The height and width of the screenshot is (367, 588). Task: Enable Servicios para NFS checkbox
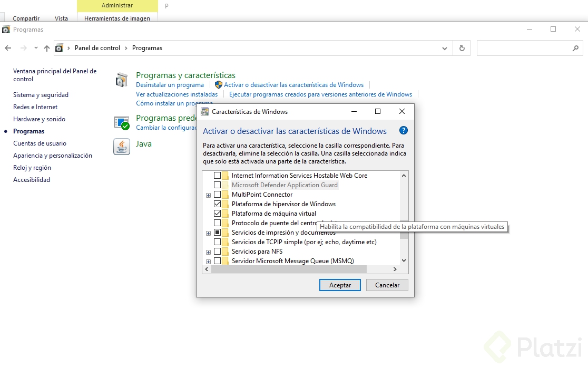[217, 252]
